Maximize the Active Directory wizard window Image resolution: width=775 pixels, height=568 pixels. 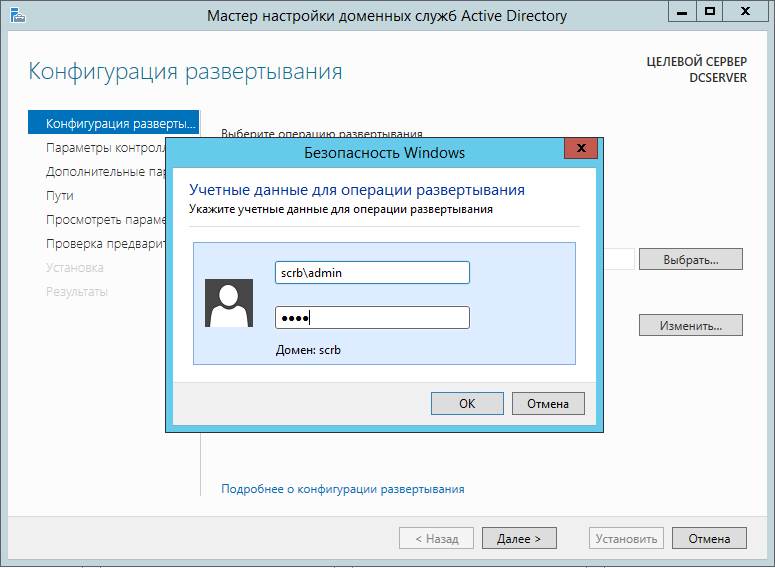[710, 12]
